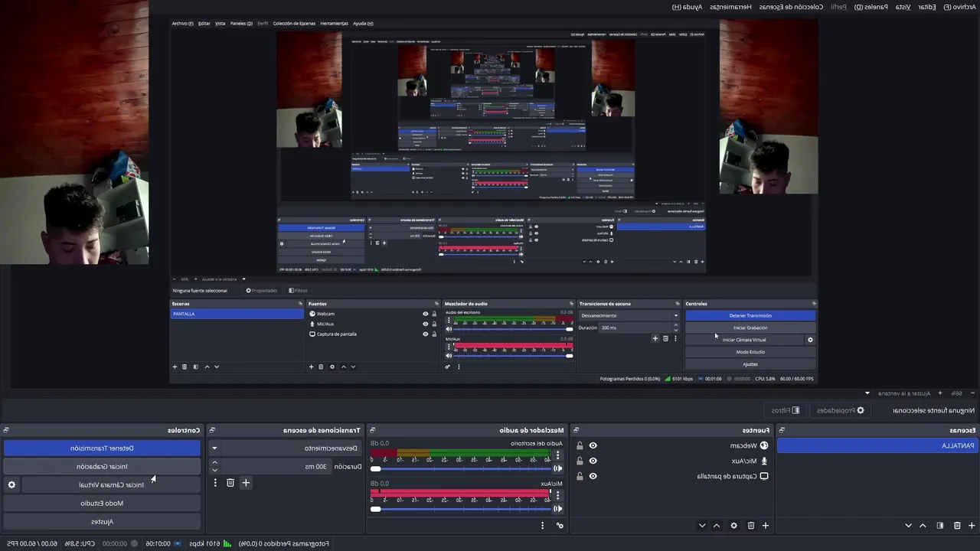
Task: Click Detener Transmisión button
Action: coord(102,448)
